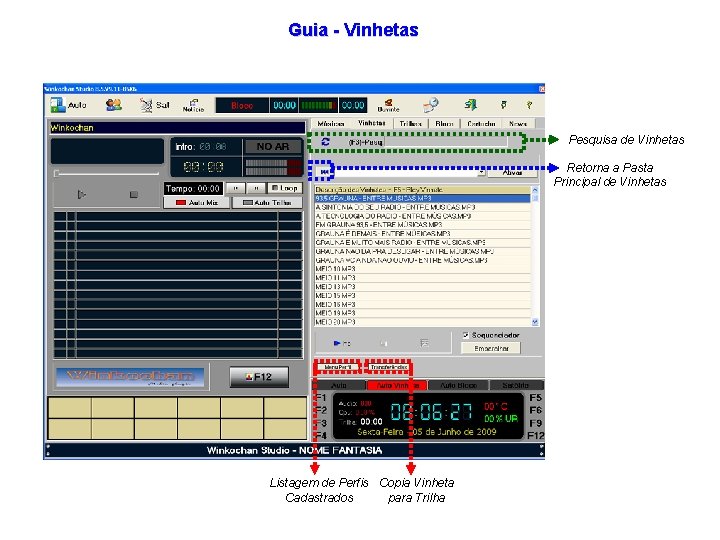
Task: Select 'MEIO 11.MP3' row
Action: (422, 278)
